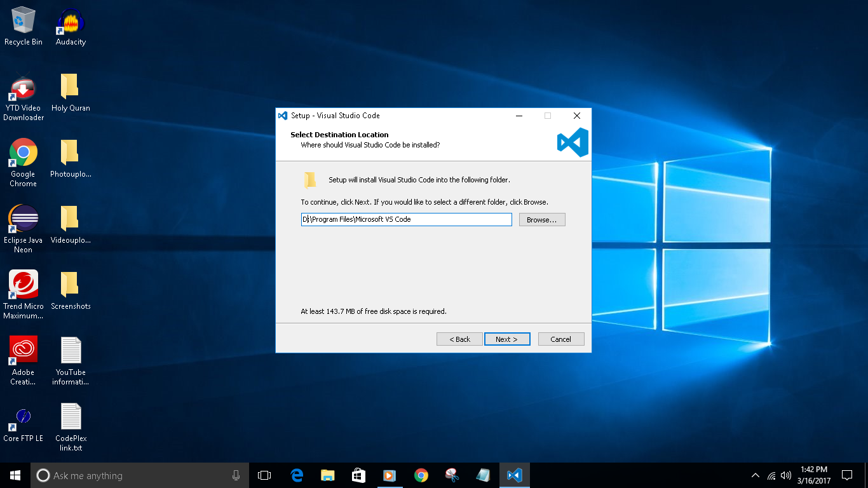The height and width of the screenshot is (488, 868).
Task: Select the YouTube information text file
Action: click(x=71, y=362)
